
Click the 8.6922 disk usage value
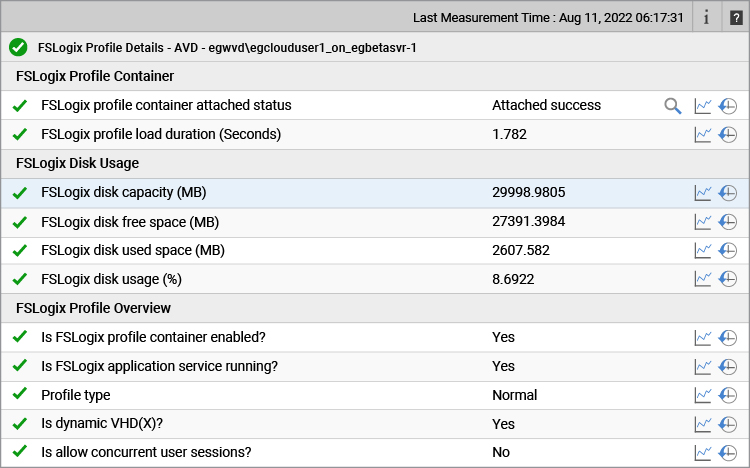(x=513, y=279)
